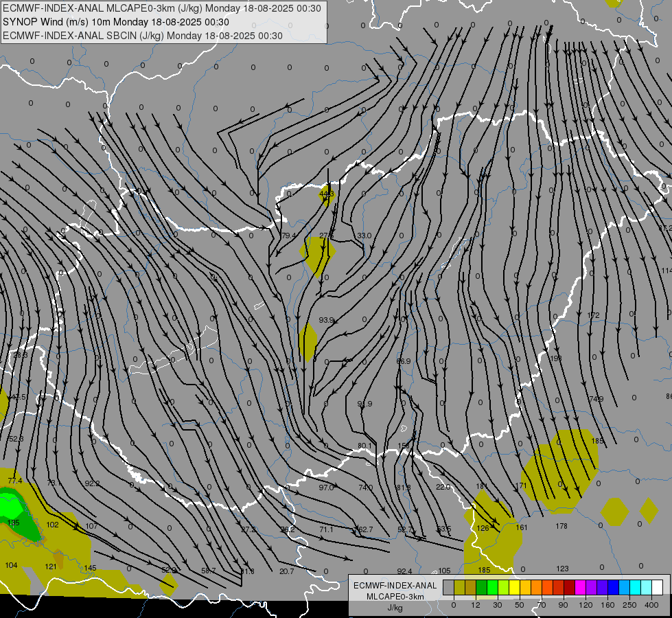
Task: Pick the pure blue legend swatch
Action: click(x=613, y=587)
